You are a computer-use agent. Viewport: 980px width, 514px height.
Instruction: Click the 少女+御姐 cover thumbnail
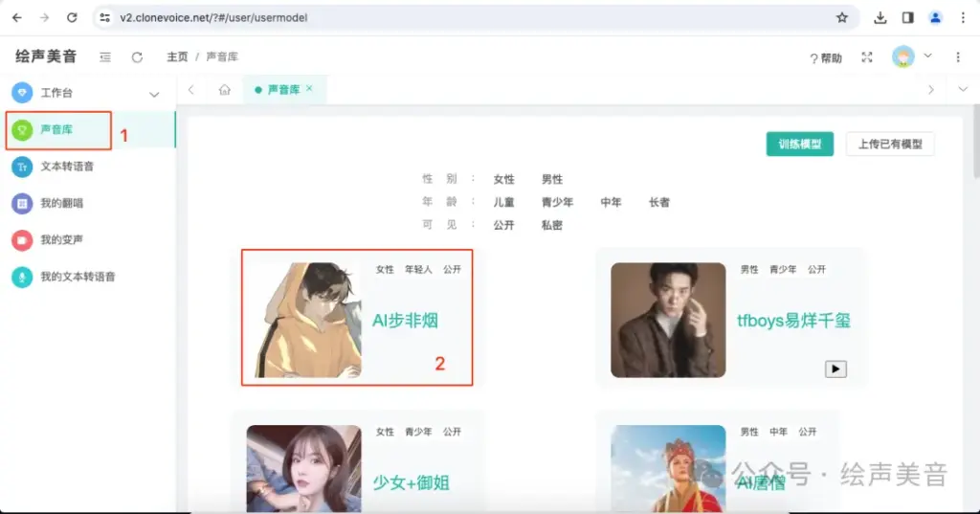coord(303,469)
